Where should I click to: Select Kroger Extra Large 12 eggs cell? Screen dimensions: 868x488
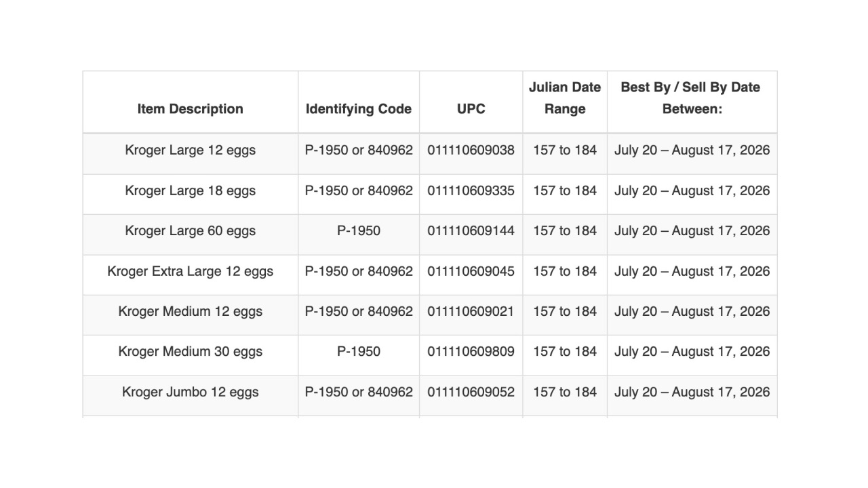coord(191,271)
